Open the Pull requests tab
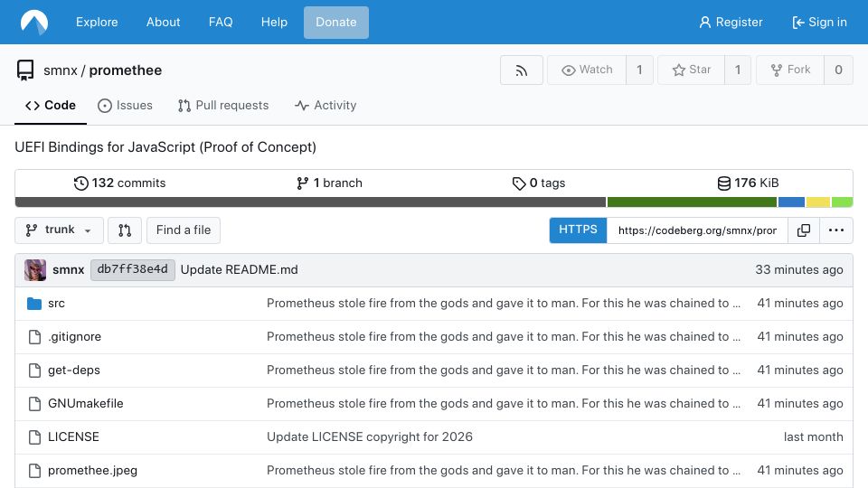868x488 pixels. [x=223, y=105]
